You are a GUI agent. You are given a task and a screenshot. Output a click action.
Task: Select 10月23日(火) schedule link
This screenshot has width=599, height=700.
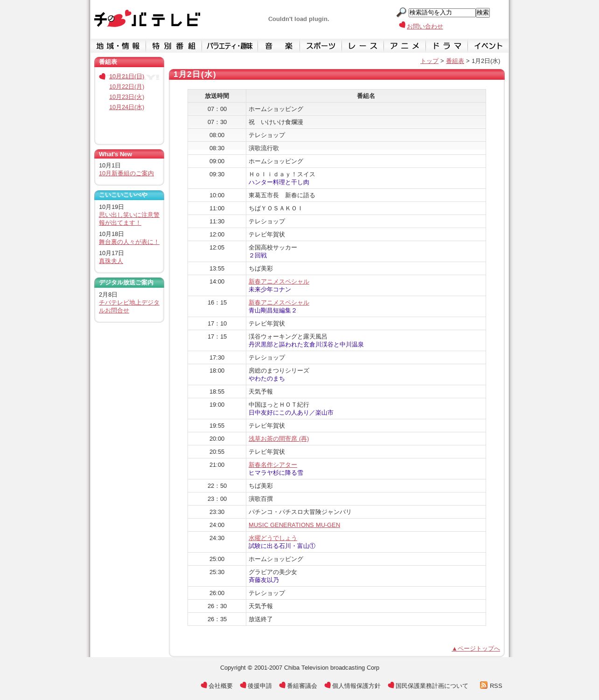(126, 97)
